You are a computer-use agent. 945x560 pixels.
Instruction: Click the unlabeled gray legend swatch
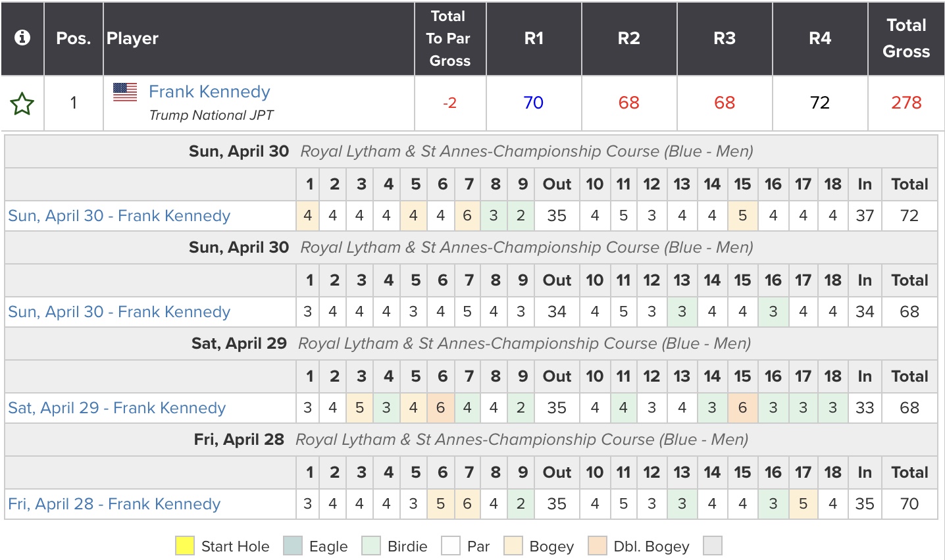713,546
